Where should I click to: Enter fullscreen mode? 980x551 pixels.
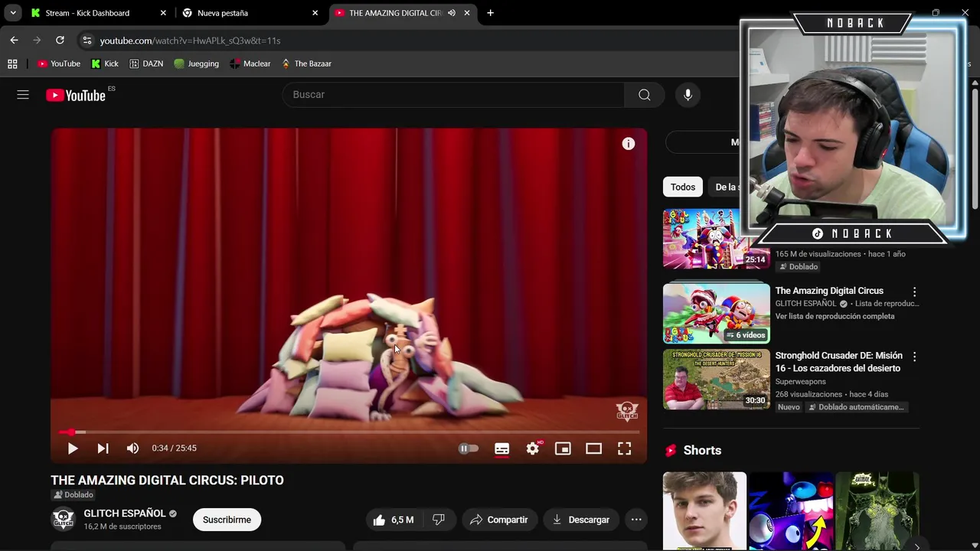tap(624, 448)
